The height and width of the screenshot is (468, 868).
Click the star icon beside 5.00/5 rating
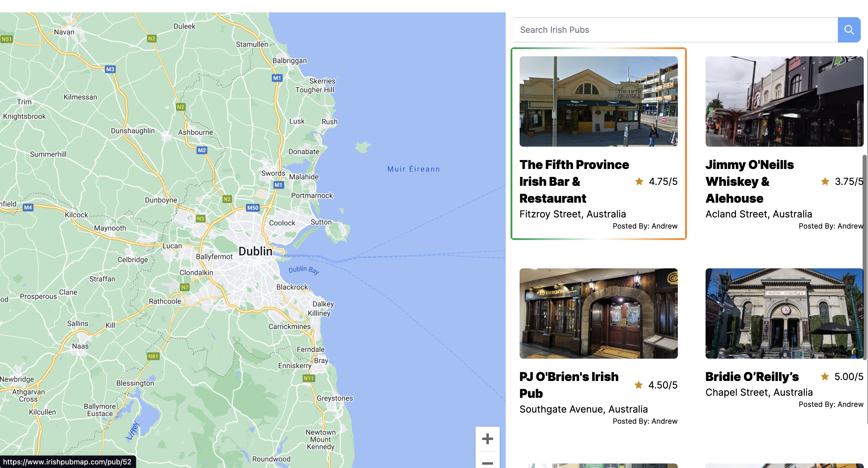tap(825, 376)
